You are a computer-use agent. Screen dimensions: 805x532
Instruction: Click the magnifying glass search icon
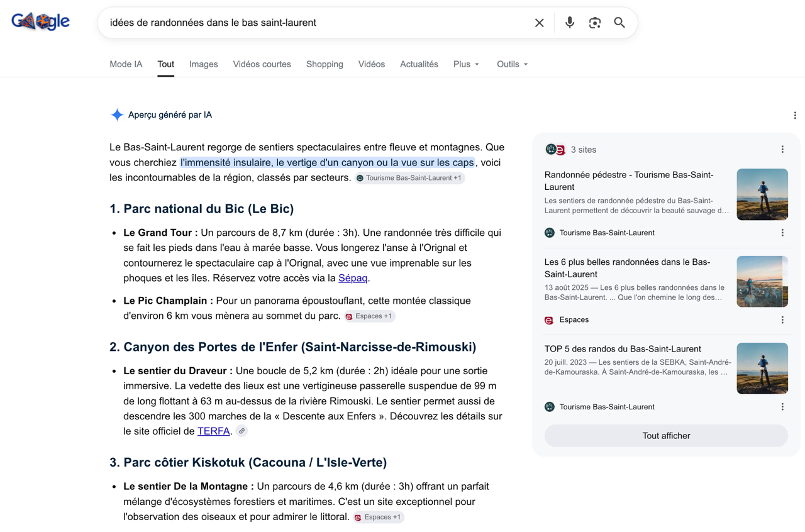(x=619, y=23)
